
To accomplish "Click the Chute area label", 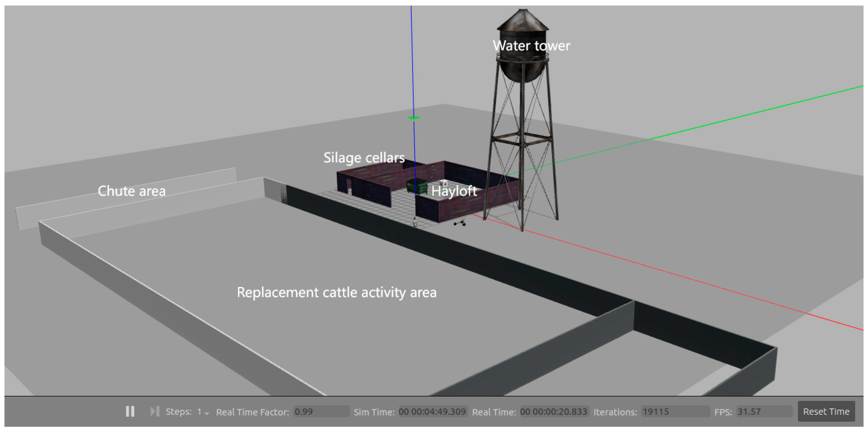I will click(131, 191).
